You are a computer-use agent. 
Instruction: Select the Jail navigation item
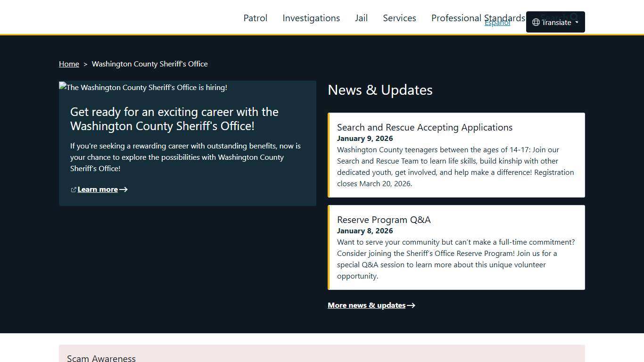click(361, 18)
